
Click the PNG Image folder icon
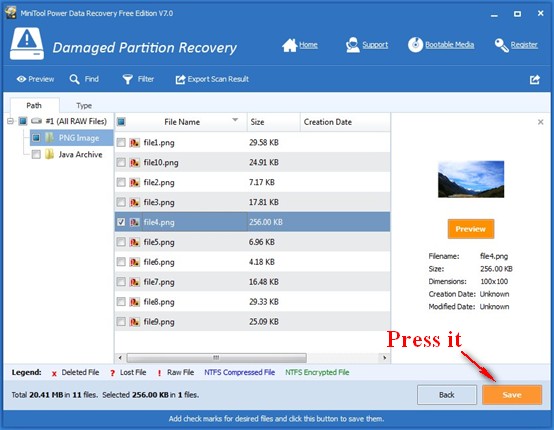click(x=49, y=137)
